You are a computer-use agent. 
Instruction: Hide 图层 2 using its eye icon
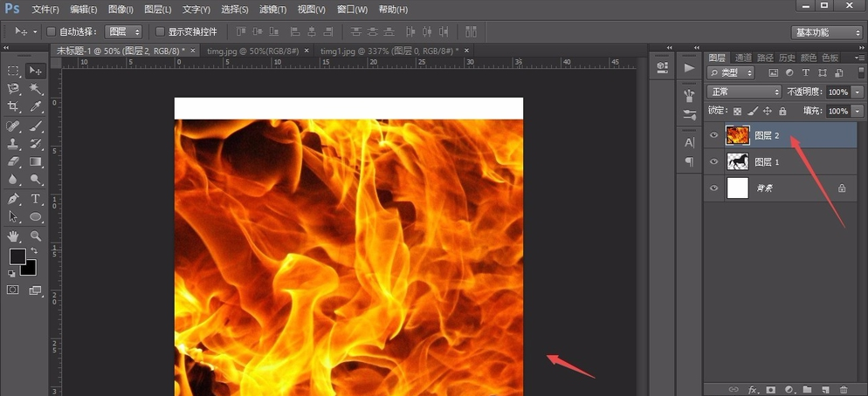click(x=714, y=135)
